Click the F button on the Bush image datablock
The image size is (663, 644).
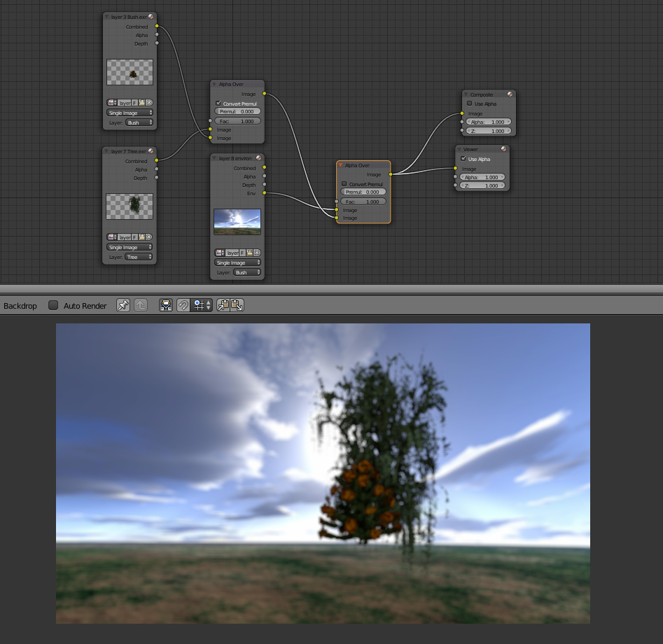tap(134, 102)
